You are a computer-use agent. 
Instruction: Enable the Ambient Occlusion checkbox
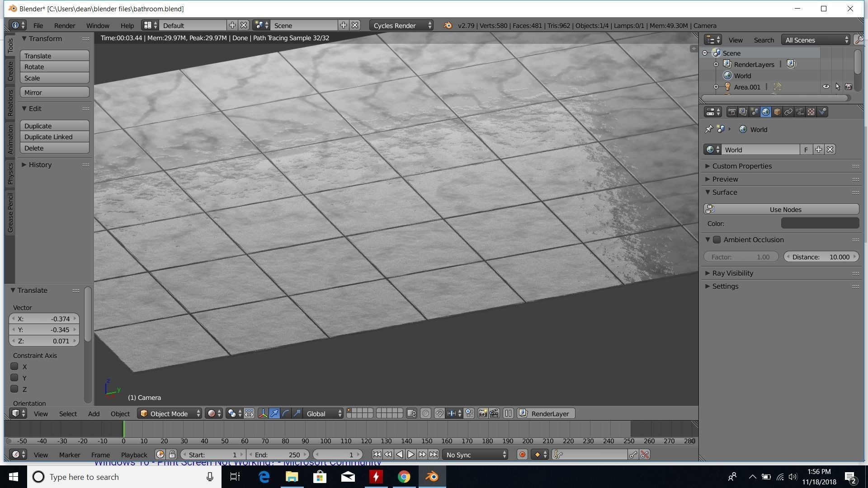pyautogui.click(x=717, y=240)
